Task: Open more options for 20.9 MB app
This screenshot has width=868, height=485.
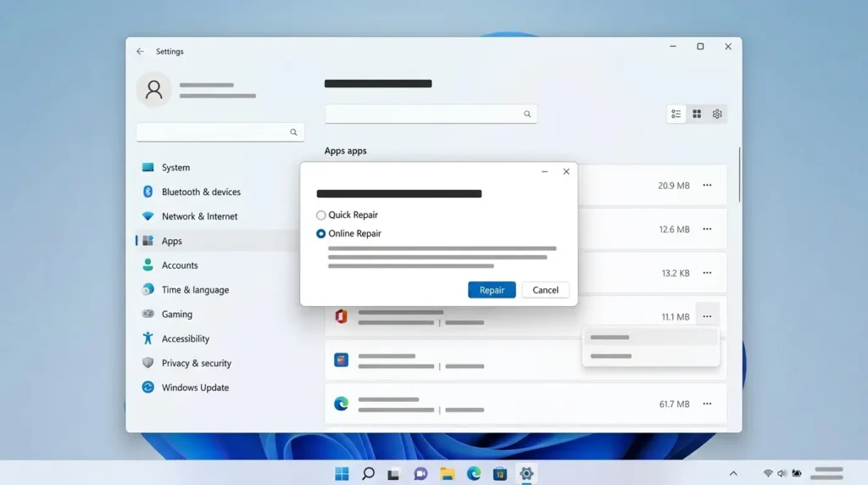Action: pyautogui.click(x=707, y=186)
